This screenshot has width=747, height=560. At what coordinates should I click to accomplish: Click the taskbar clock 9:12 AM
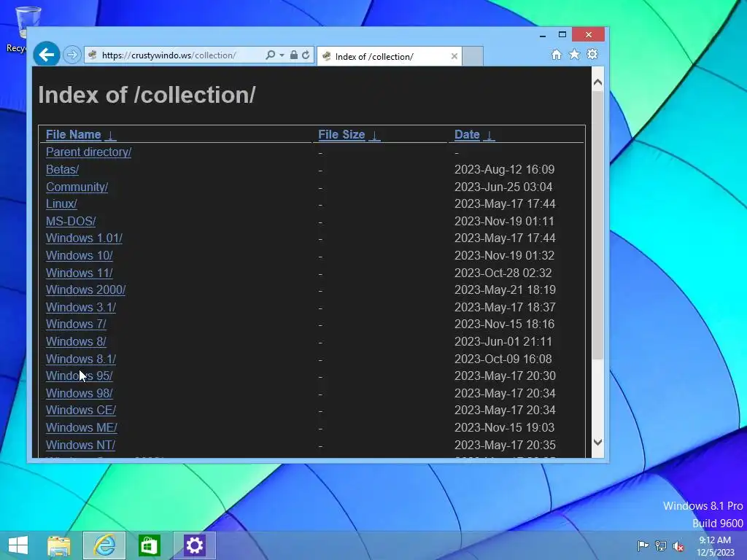pyautogui.click(x=715, y=540)
